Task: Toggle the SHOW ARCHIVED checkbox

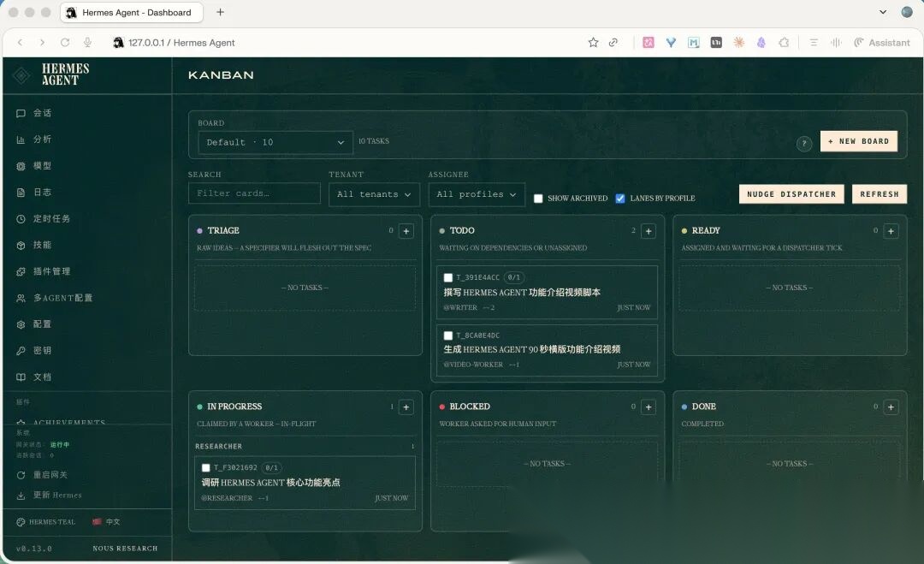Action: (x=538, y=199)
